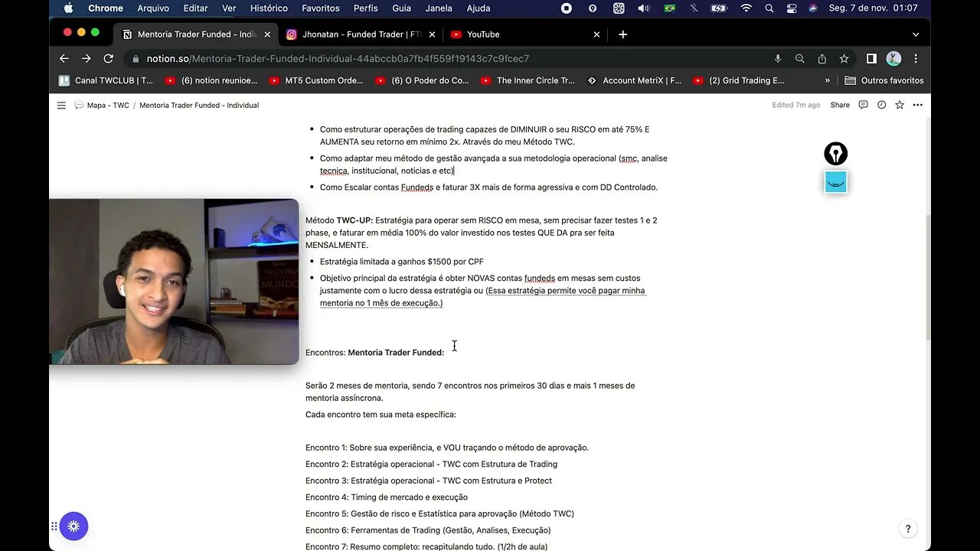
Task: Bookmark this page with Chrome star
Action: coord(844,58)
